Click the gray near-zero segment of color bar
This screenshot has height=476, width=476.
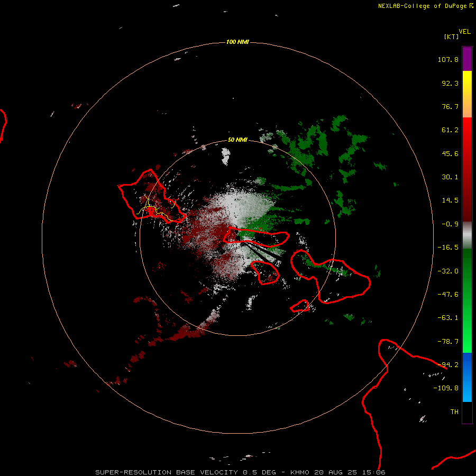[467, 235]
